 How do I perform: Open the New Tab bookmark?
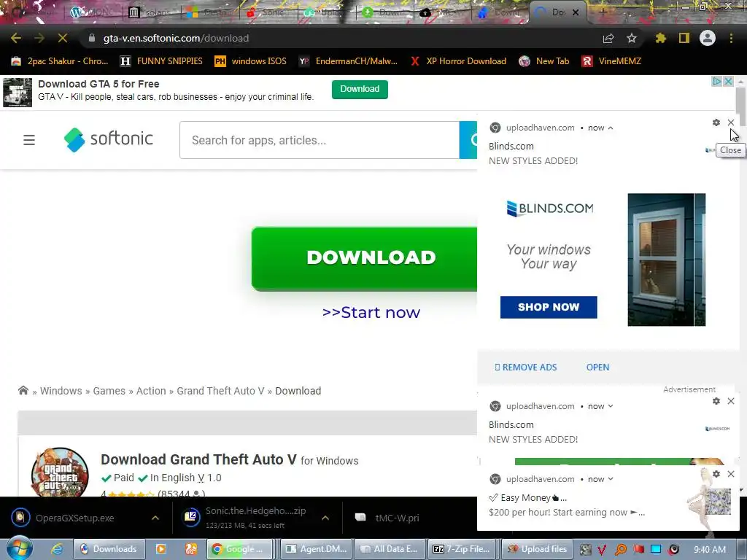click(544, 61)
